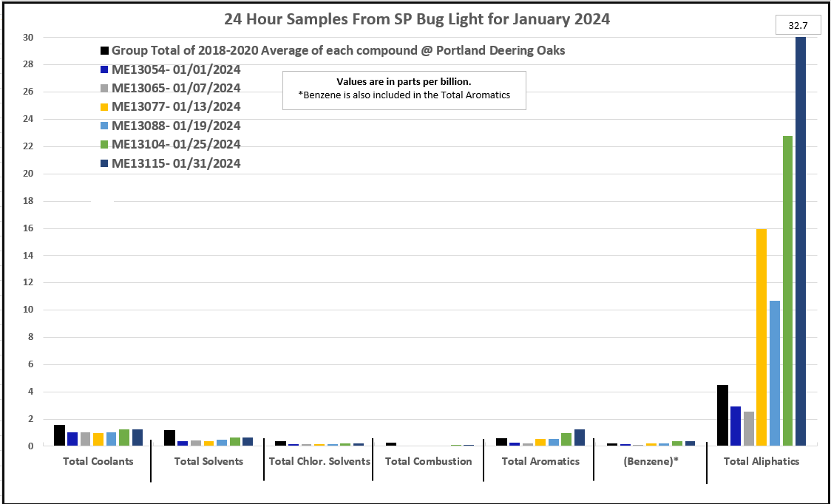This screenshot has width=831, height=504.
Task: Select the ME13054- 01/01/2024 legend entry
Action: point(176,69)
